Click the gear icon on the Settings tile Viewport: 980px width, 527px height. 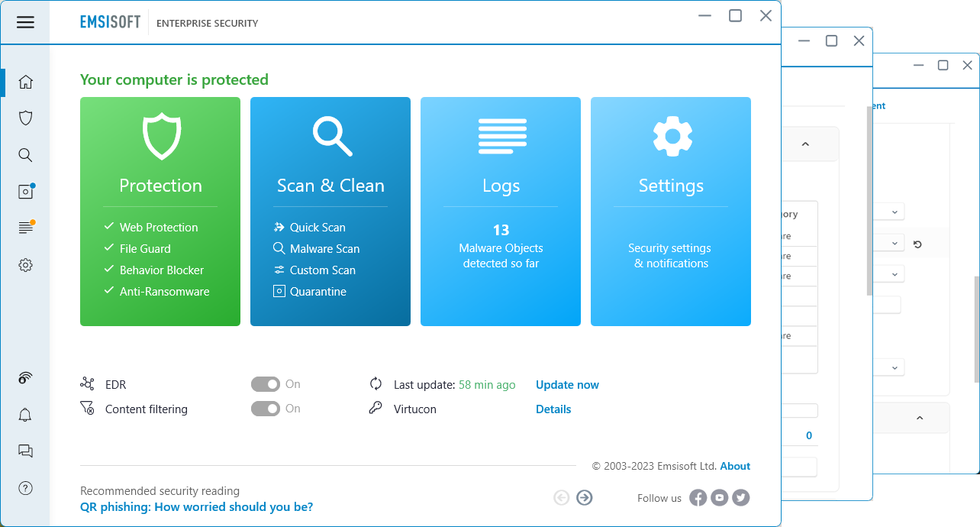tap(672, 137)
